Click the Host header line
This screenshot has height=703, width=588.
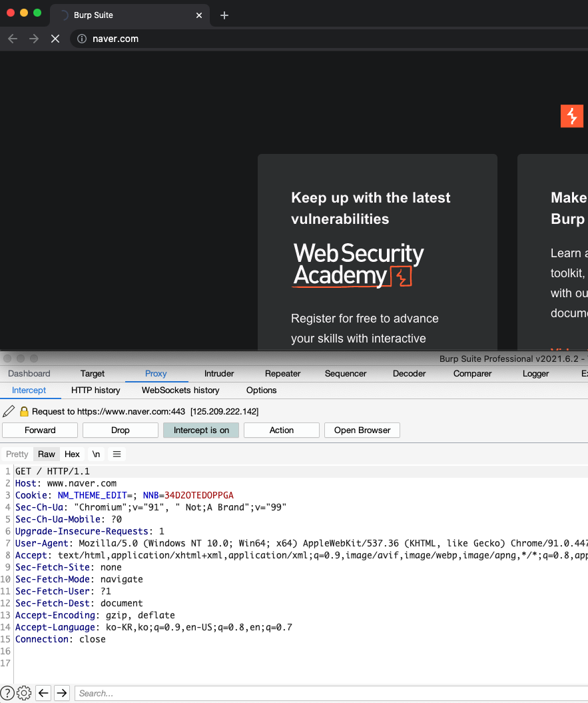pyautogui.click(x=66, y=483)
